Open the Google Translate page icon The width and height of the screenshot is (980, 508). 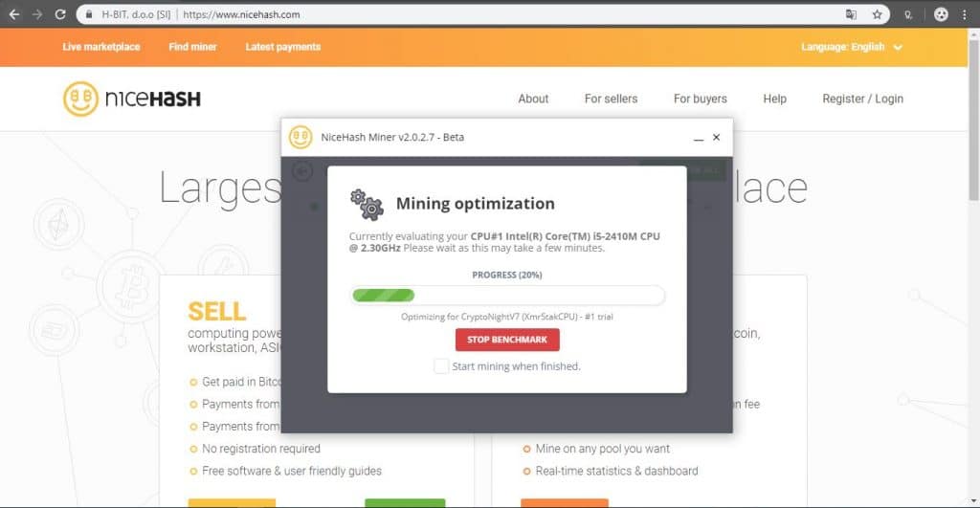850,14
